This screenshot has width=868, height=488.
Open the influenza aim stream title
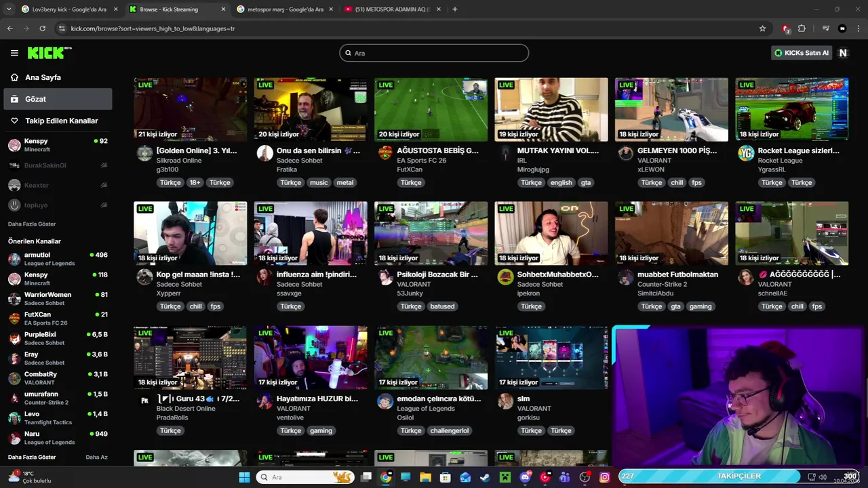coord(317,274)
